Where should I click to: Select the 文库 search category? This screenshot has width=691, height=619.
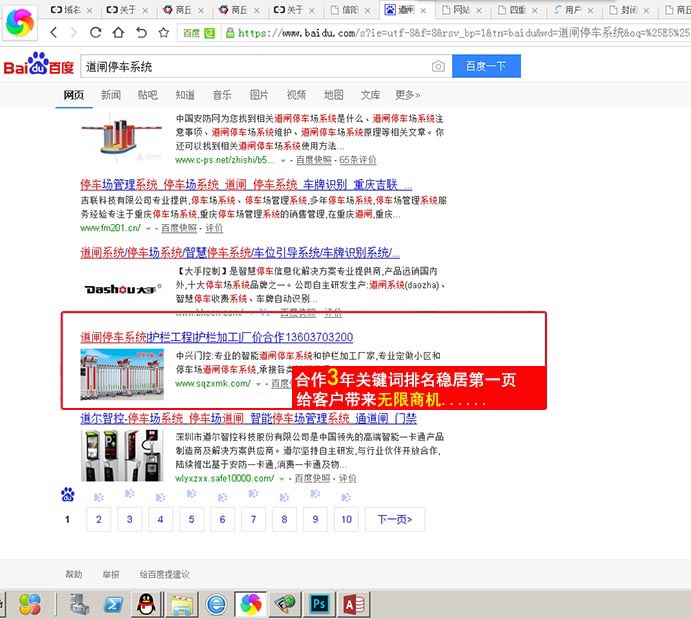[371, 95]
